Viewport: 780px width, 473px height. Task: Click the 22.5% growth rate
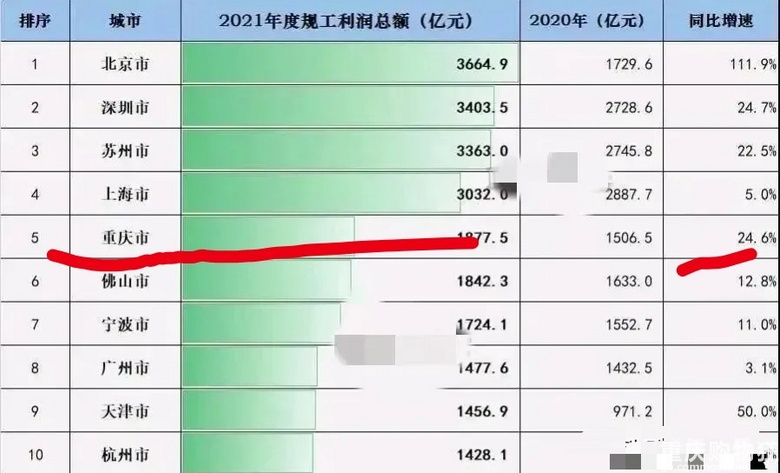point(757,151)
